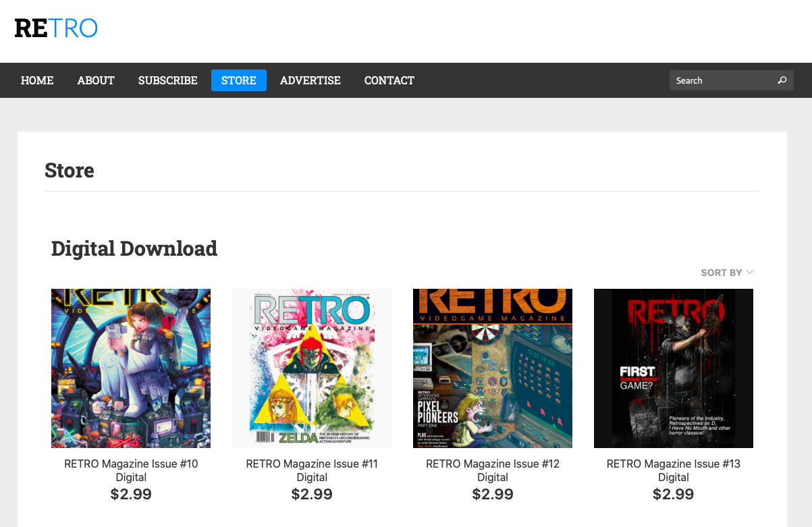Open the HOME menu item
This screenshot has height=527, width=812.
pos(37,80)
